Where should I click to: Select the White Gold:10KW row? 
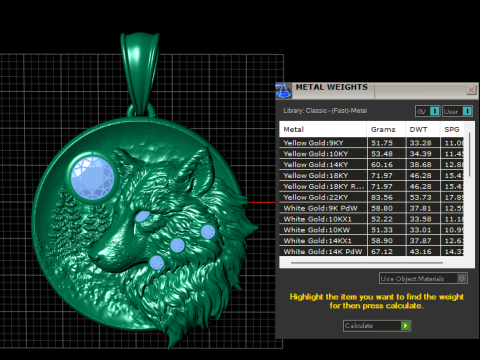(371, 230)
